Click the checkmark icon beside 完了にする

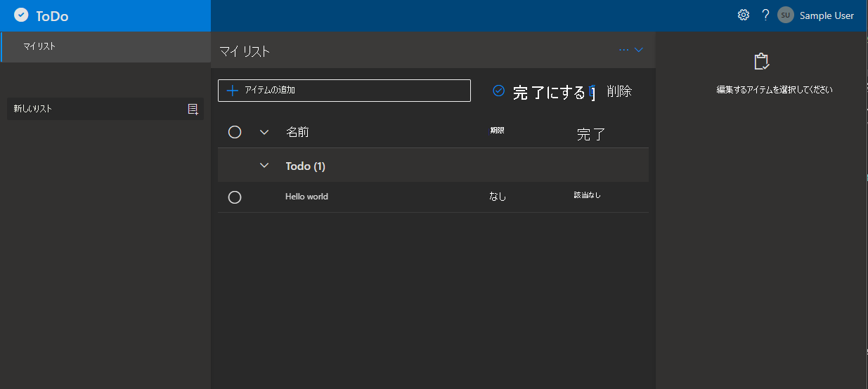coord(499,91)
